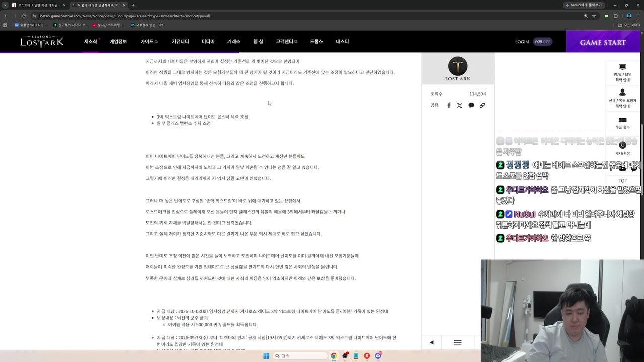This screenshot has height=362, width=644.
Task: Open PC방 / 보안 혜택 안내 panel
Action: pyautogui.click(x=622, y=73)
